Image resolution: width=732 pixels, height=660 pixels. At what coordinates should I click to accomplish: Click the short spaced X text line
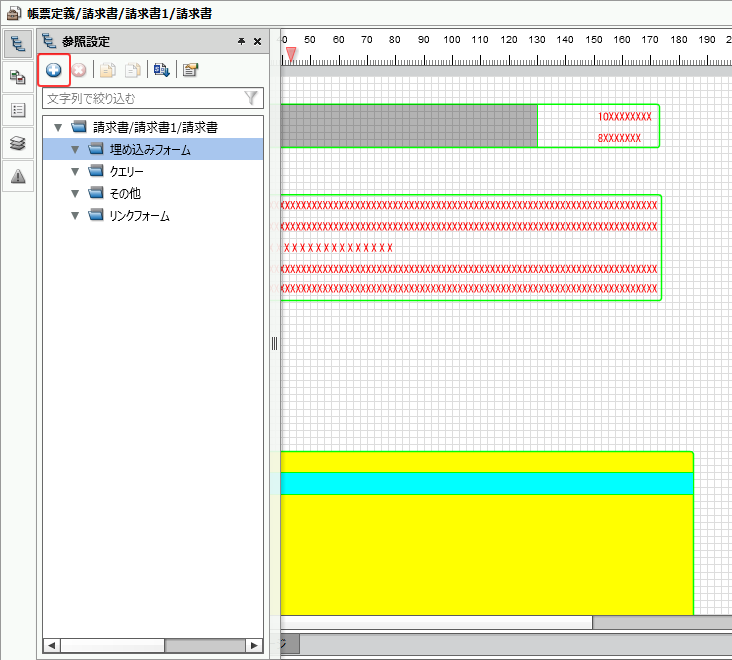point(338,248)
